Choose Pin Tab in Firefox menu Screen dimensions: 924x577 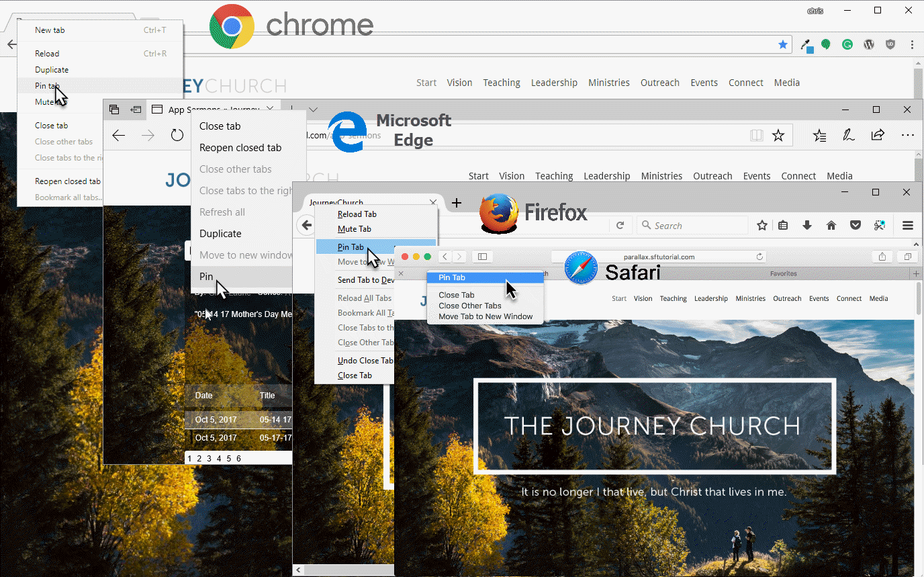351,247
